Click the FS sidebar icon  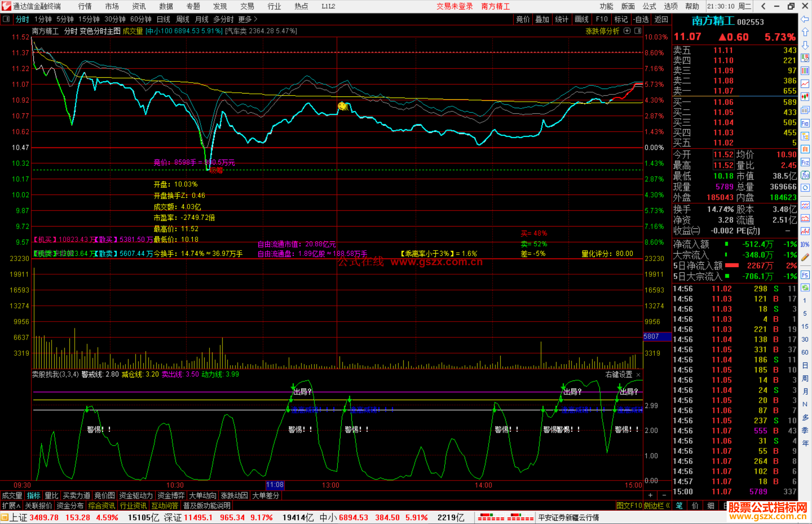pyautogui.click(x=805, y=275)
